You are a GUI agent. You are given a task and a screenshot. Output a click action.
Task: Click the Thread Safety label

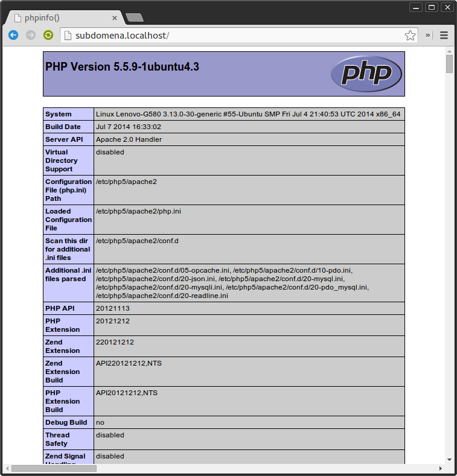click(57, 439)
